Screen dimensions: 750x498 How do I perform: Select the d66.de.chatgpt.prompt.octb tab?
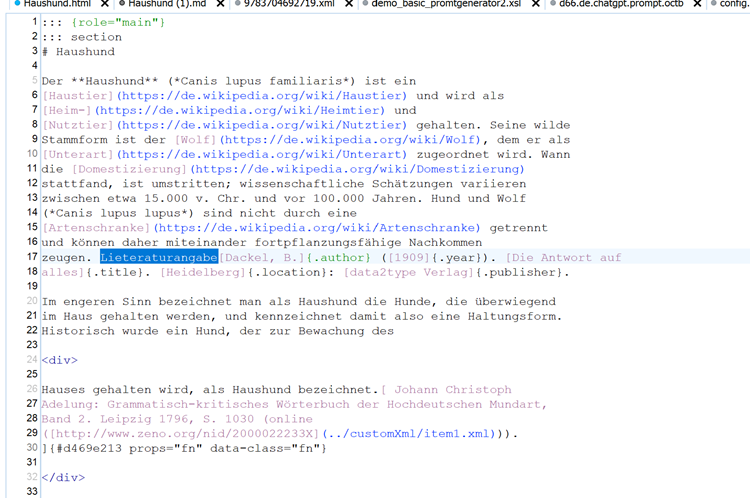coord(621,4)
